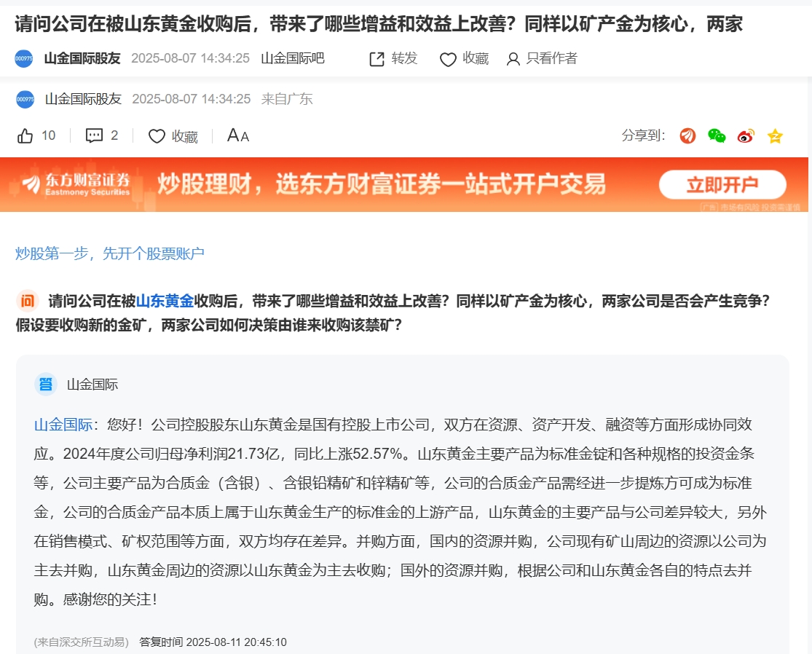This screenshot has width=812, height=654.
Task: Click the top post timestamp 2025-08-07 14:34:25
Action: (x=191, y=58)
